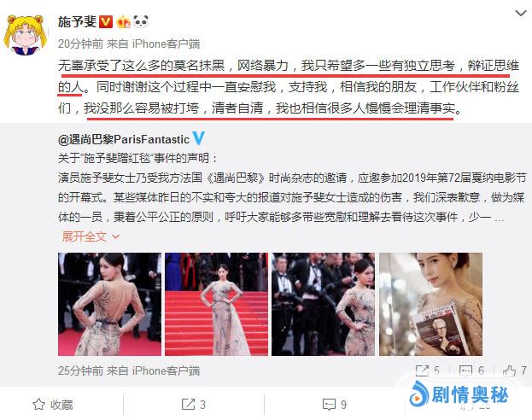Click bottom repost button showing 3
The image size is (532, 420).
[193, 405]
